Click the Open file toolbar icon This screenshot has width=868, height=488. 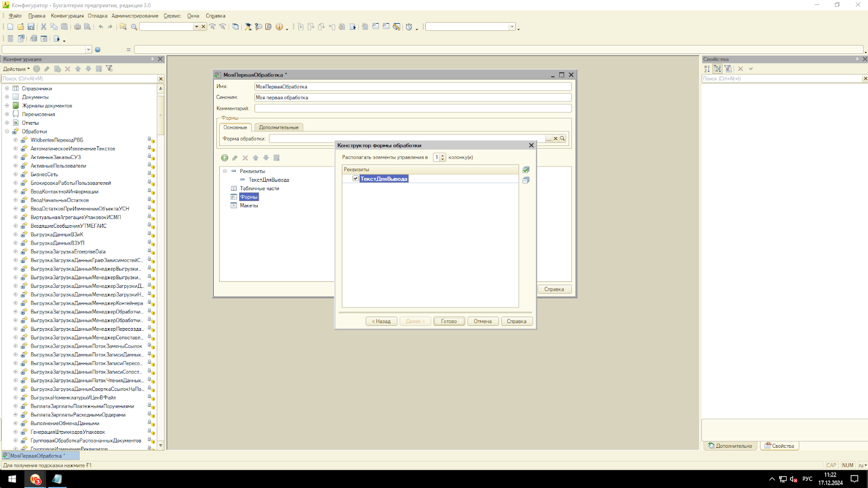(21, 27)
